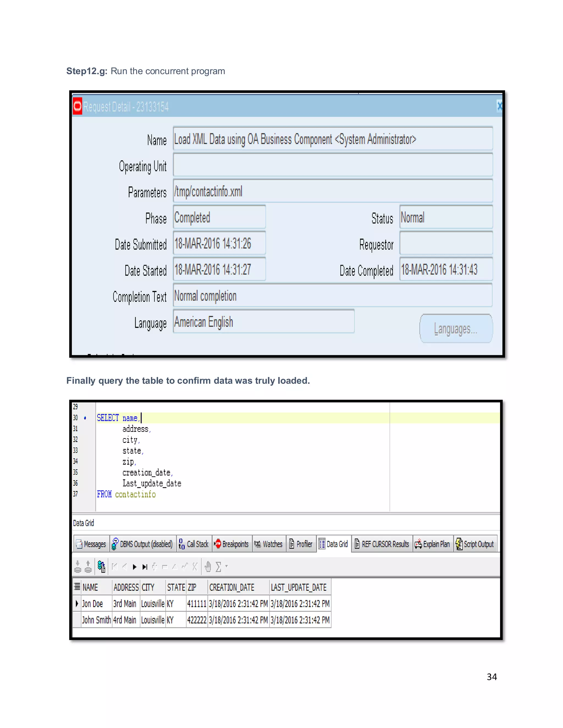Image resolution: width=563 pixels, height=728 pixels.
Task: Open the REF CURSOR Results tab
Action: tap(382, 544)
